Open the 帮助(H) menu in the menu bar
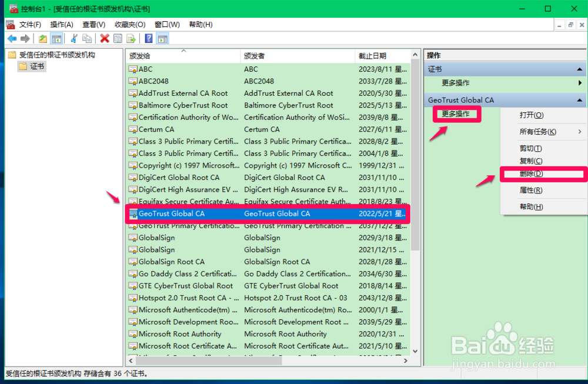Viewport: 588px width, 384px height. [x=201, y=25]
